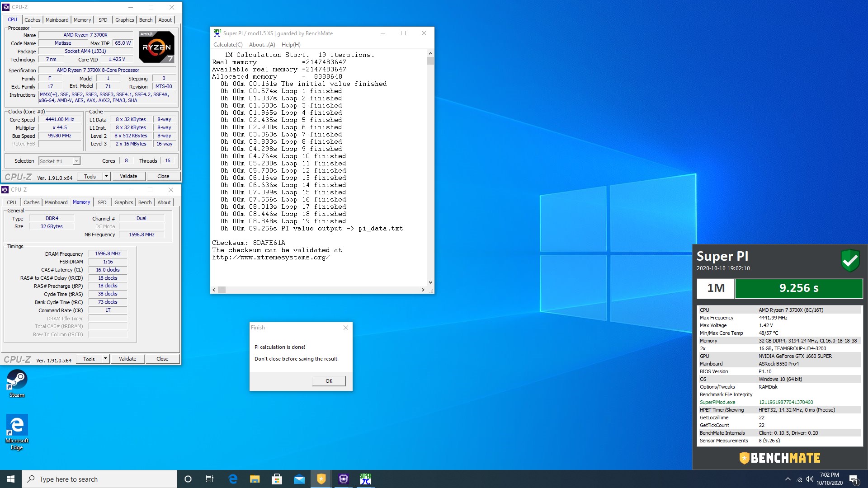Viewport: 868px width, 488px height.
Task: Click the taskbar search box
Action: tap(99, 479)
